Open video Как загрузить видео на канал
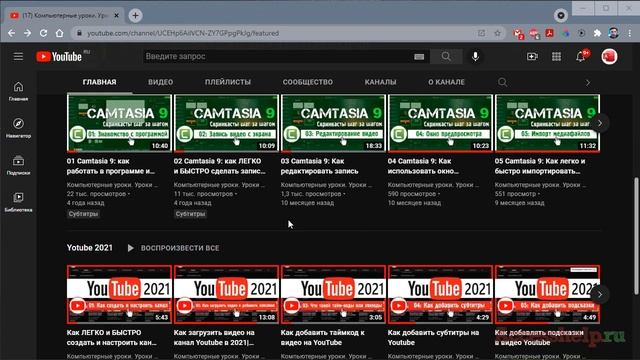The height and width of the screenshot is (360, 640). [214, 338]
